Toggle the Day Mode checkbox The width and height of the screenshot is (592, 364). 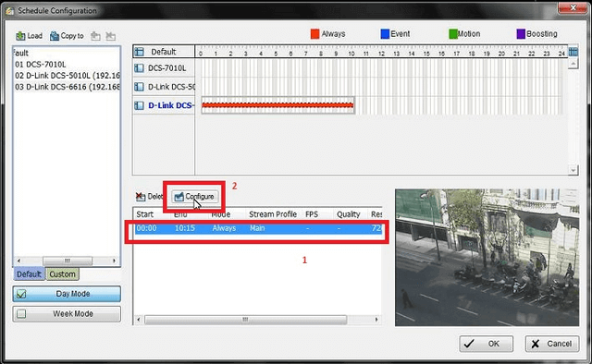(21, 294)
